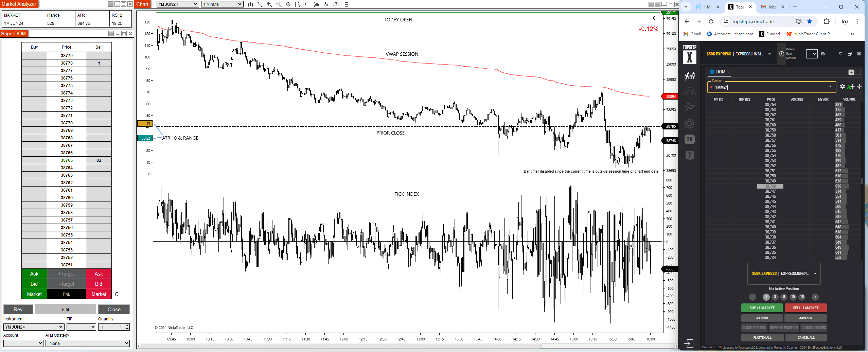Click the center DOM arrows icon
Screen dimensions: 868x352
[859, 87]
